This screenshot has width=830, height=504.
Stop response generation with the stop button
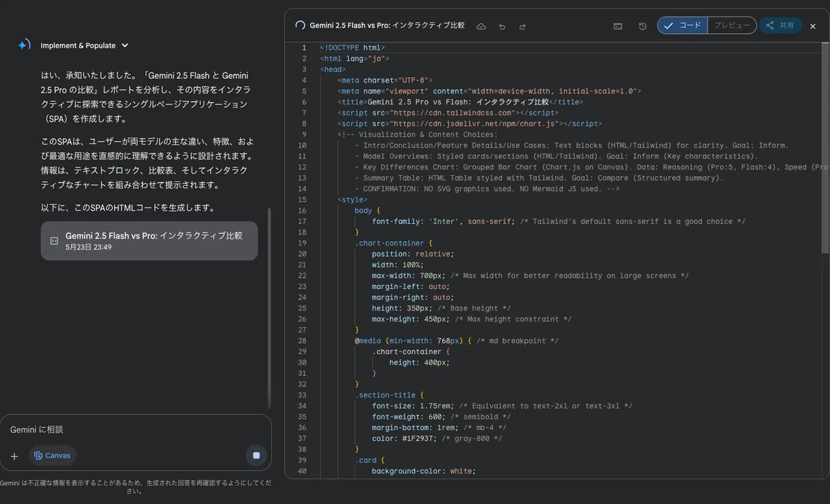(x=256, y=456)
